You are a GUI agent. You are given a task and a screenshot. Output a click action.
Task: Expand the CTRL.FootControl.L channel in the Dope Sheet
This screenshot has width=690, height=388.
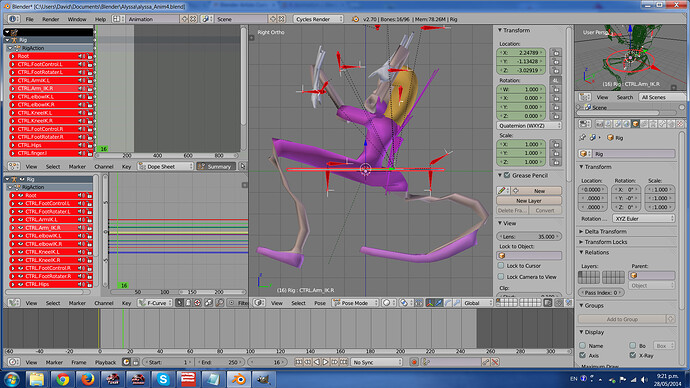[13, 64]
